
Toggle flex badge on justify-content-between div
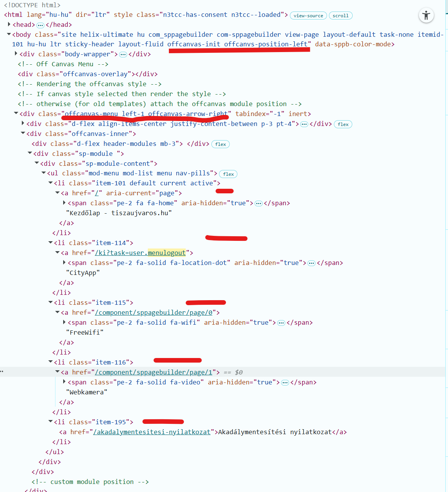(343, 124)
